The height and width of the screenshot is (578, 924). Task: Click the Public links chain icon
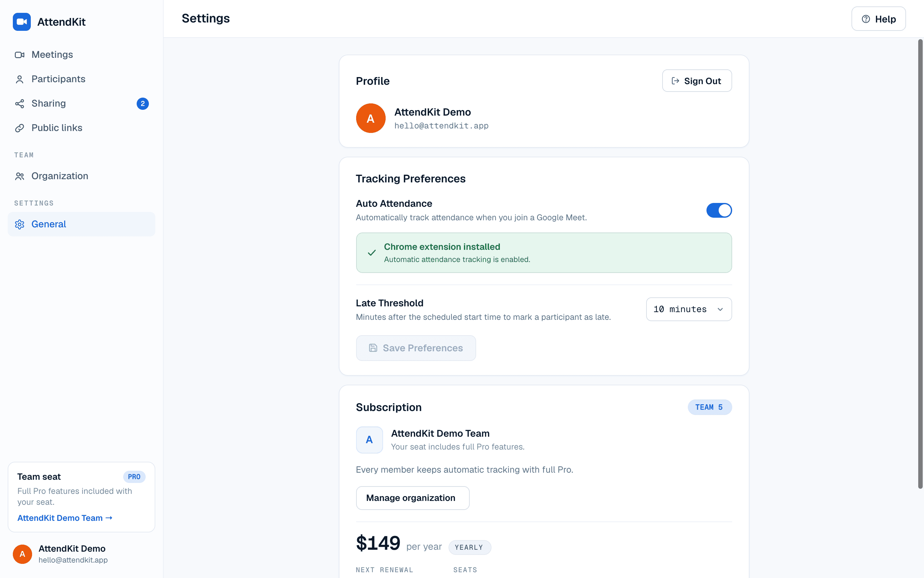pyautogui.click(x=20, y=128)
